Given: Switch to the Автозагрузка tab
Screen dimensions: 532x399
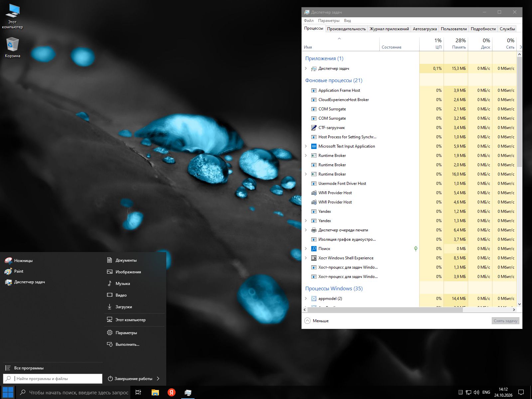Looking at the screenshot, I should pyautogui.click(x=425, y=29).
